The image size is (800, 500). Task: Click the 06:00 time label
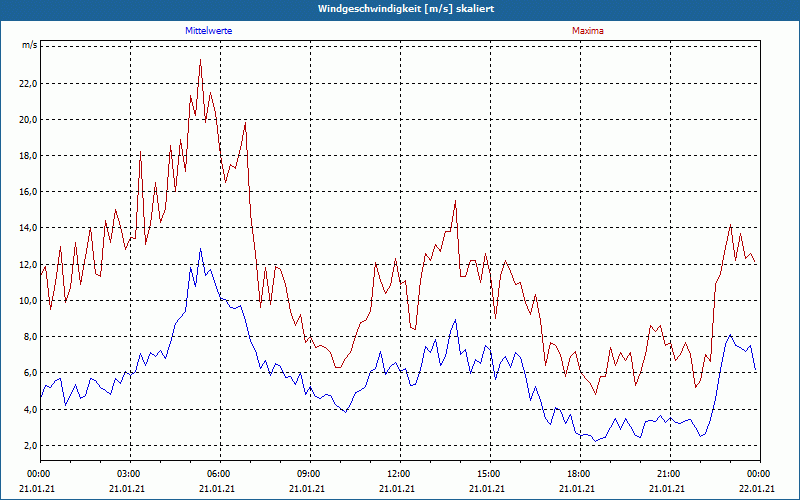[x=220, y=474]
